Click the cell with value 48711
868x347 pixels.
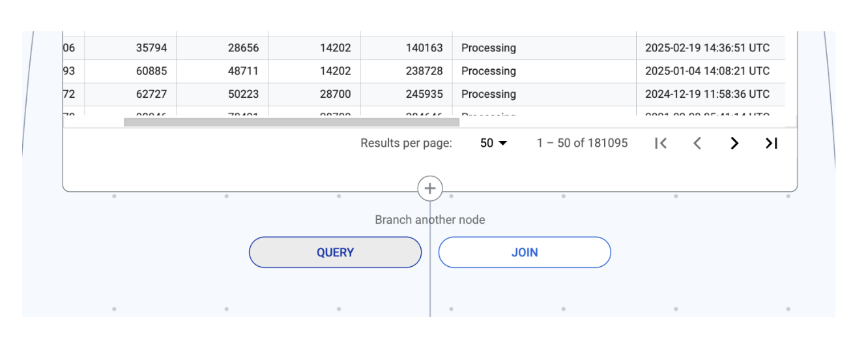243,71
